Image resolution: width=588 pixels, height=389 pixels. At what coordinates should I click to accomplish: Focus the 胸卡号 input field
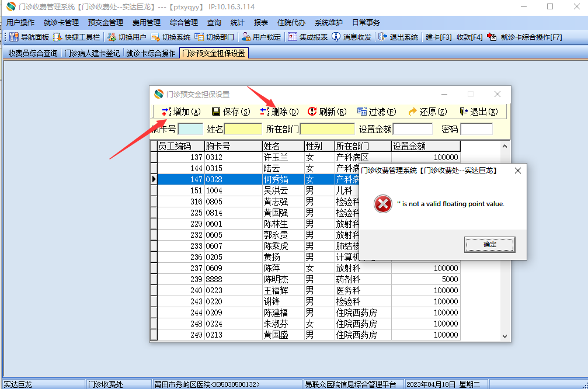click(190, 129)
